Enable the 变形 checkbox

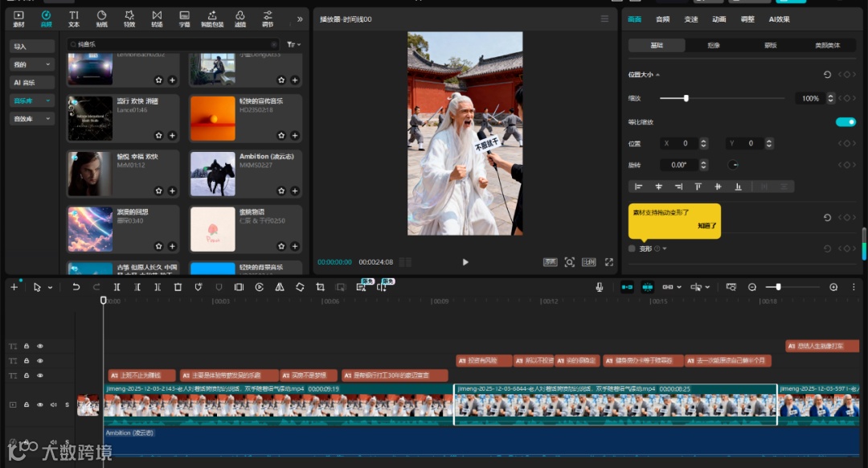[x=633, y=248]
